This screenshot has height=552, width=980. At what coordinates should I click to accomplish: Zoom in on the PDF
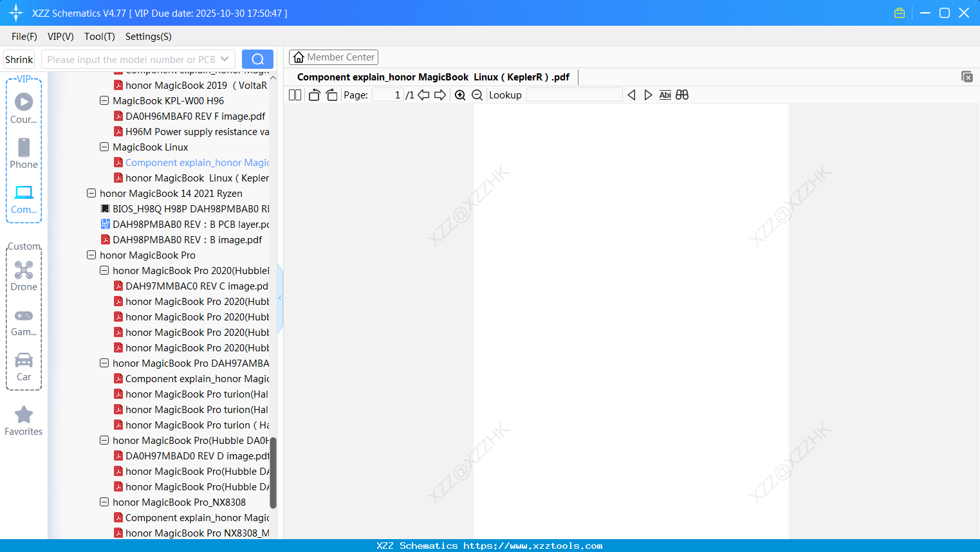460,95
